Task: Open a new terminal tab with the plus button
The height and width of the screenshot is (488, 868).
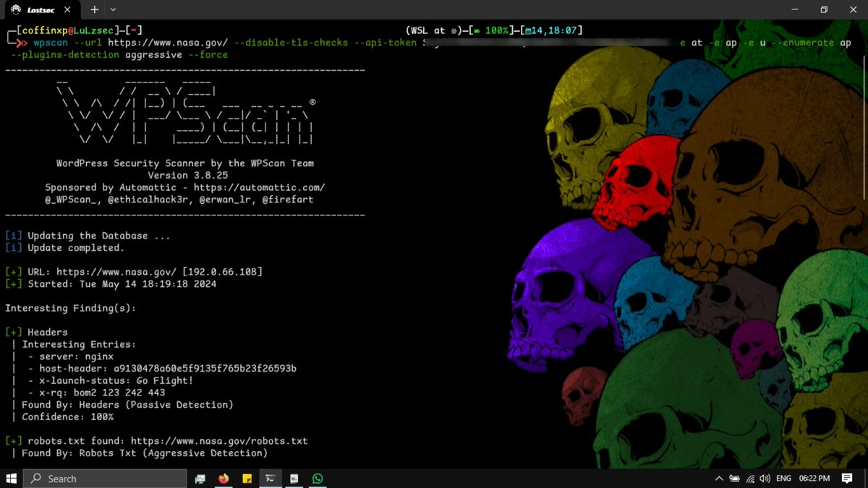Action: (x=95, y=10)
